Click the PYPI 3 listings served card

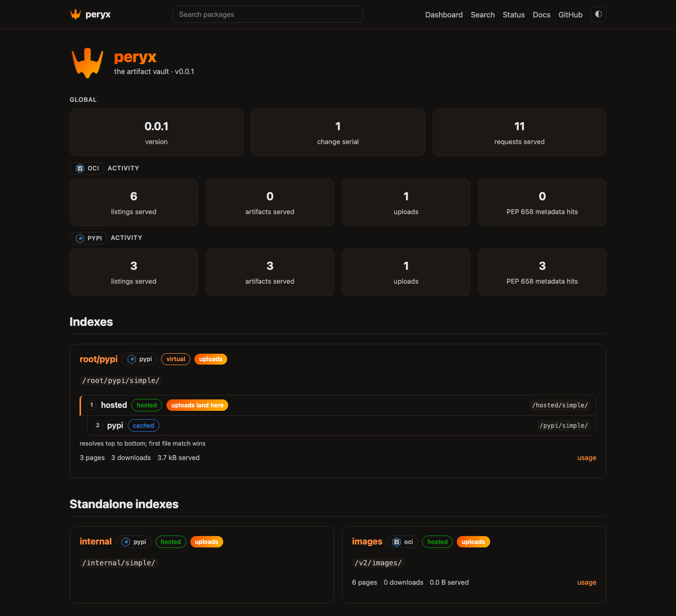coord(134,272)
